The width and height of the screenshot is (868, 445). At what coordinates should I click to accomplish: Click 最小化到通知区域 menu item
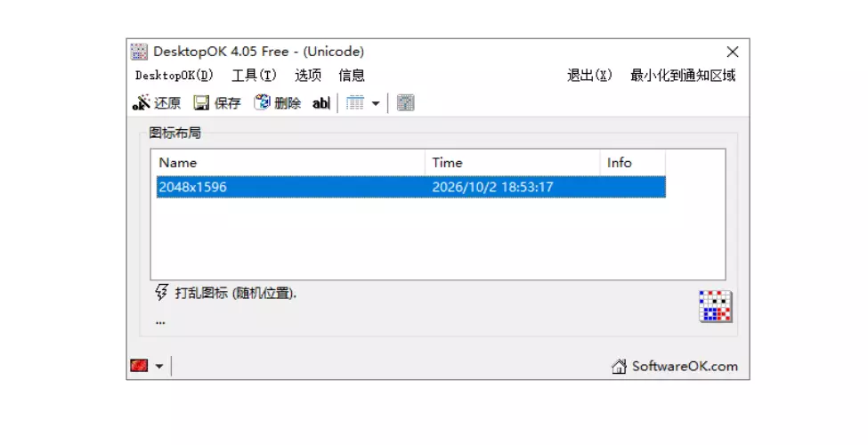click(683, 76)
